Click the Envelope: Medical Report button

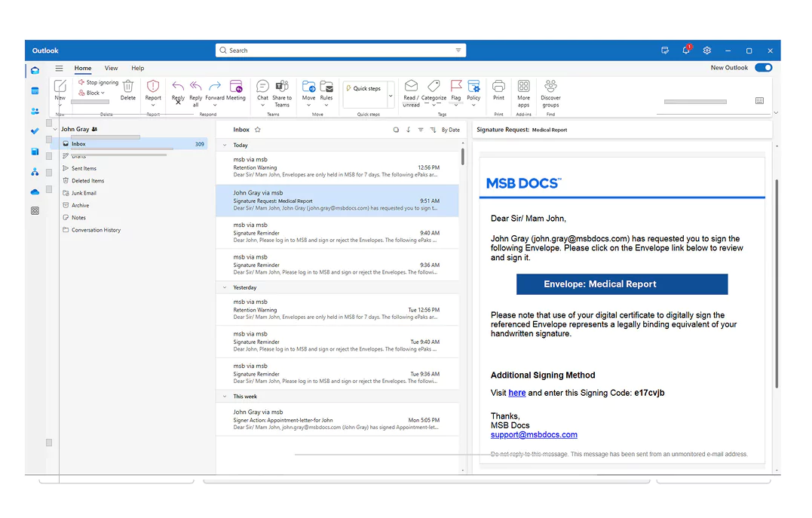(622, 284)
